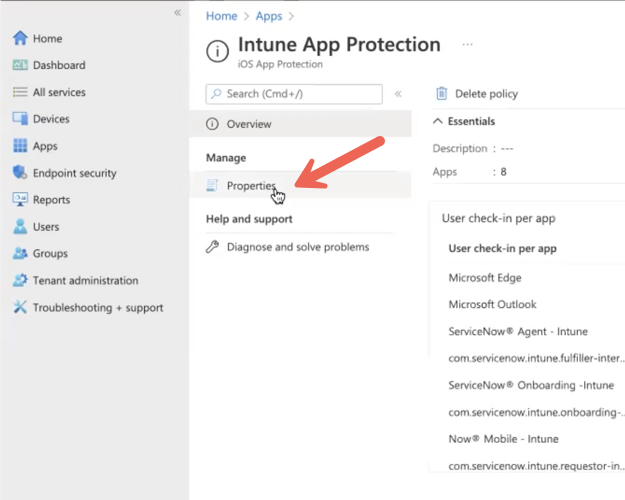Open Tenant administration in sidebar
Image resolution: width=625 pixels, height=500 pixels.
pyautogui.click(x=85, y=280)
